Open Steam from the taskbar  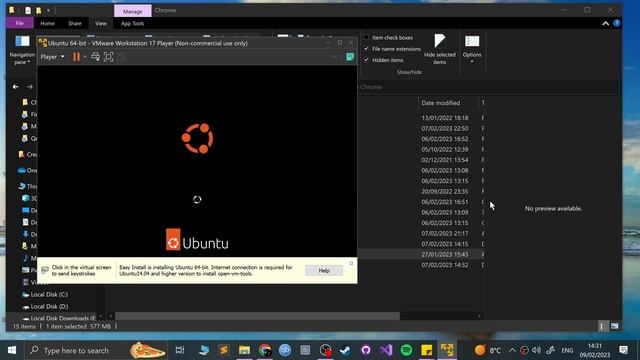[345, 350]
